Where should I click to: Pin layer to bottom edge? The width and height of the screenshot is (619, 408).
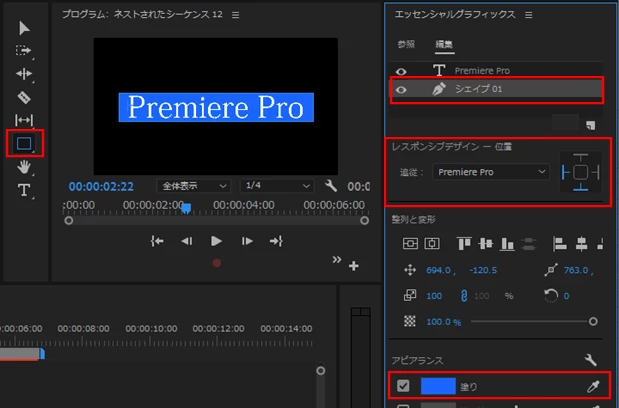[580, 187]
